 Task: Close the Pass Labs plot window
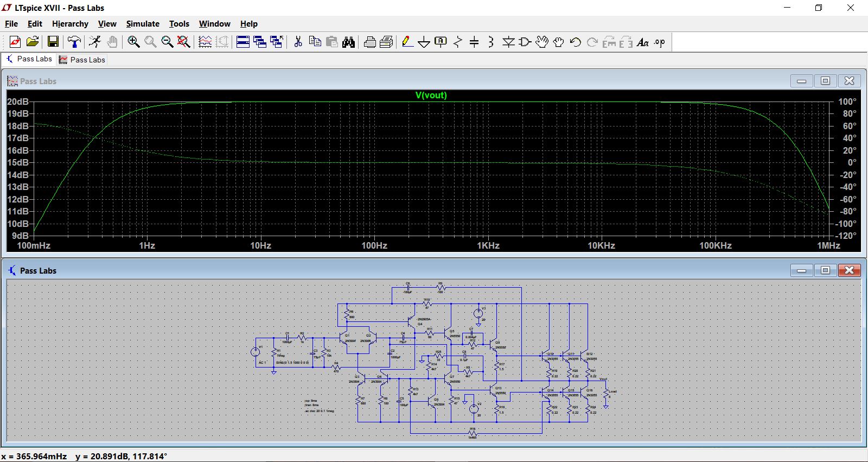click(849, 81)
